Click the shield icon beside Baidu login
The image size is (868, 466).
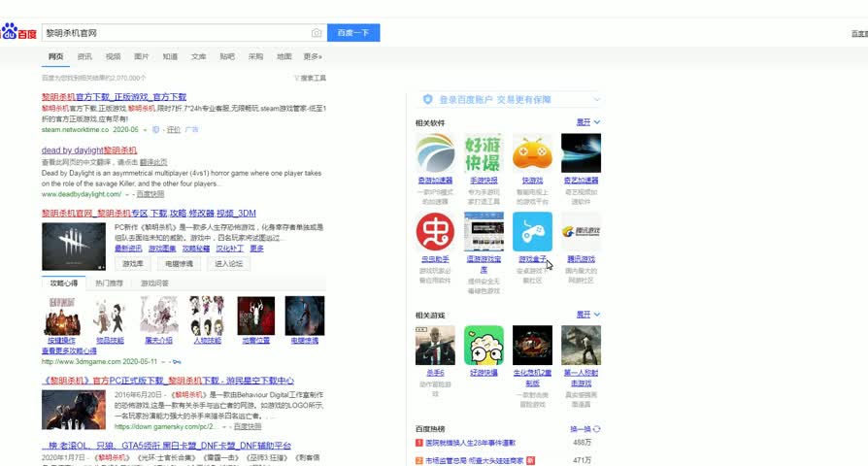427,99
